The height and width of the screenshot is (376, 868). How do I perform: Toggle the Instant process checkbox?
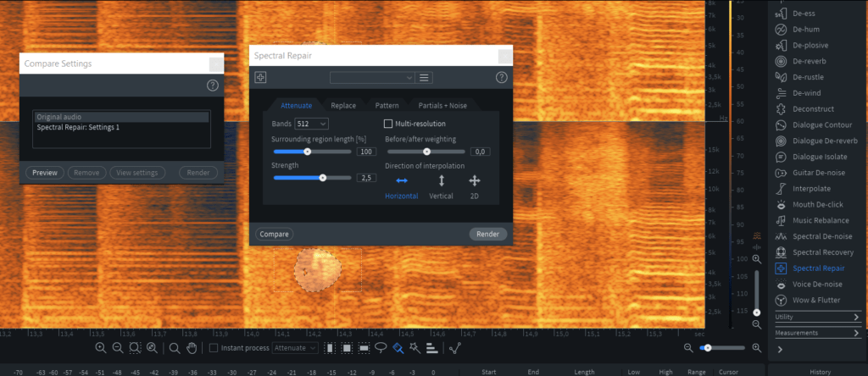coord(214,348)
